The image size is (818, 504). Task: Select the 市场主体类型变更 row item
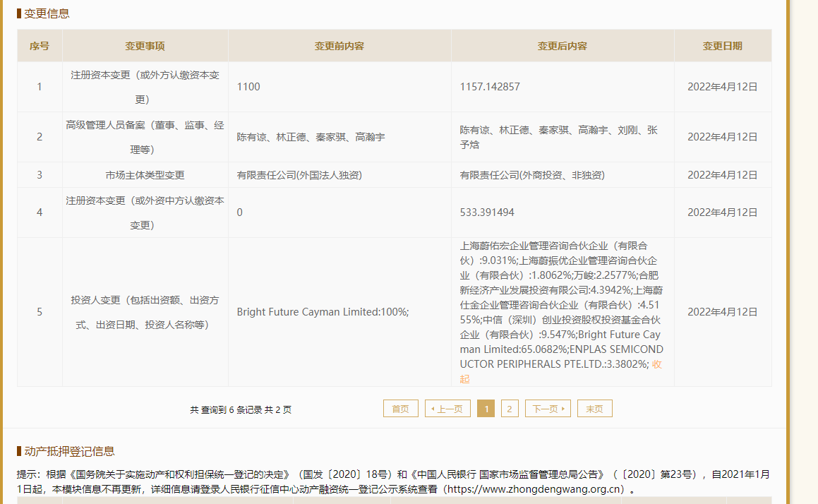[x=145, y=175]
